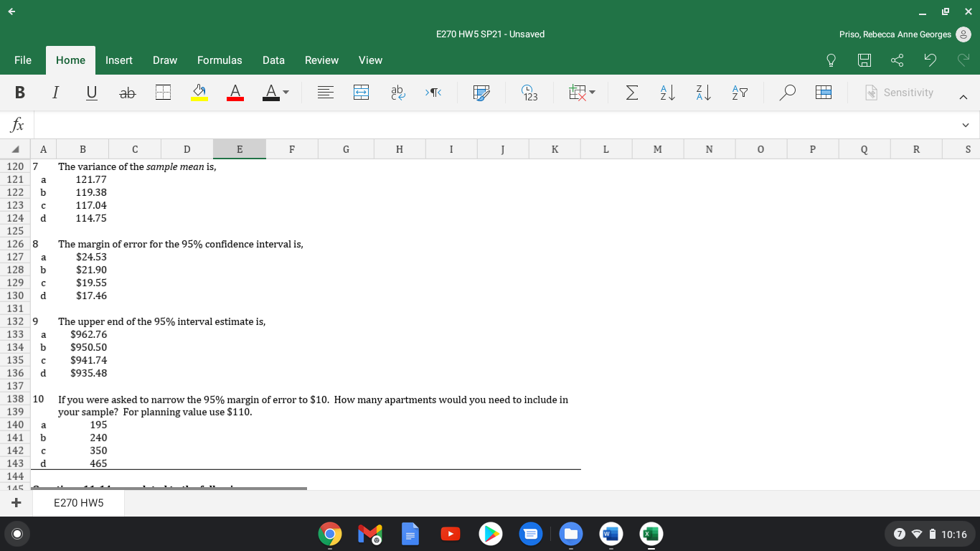980x551 pixels.
Task: Click the Redo icon
Action: click(x=962, y=61)
